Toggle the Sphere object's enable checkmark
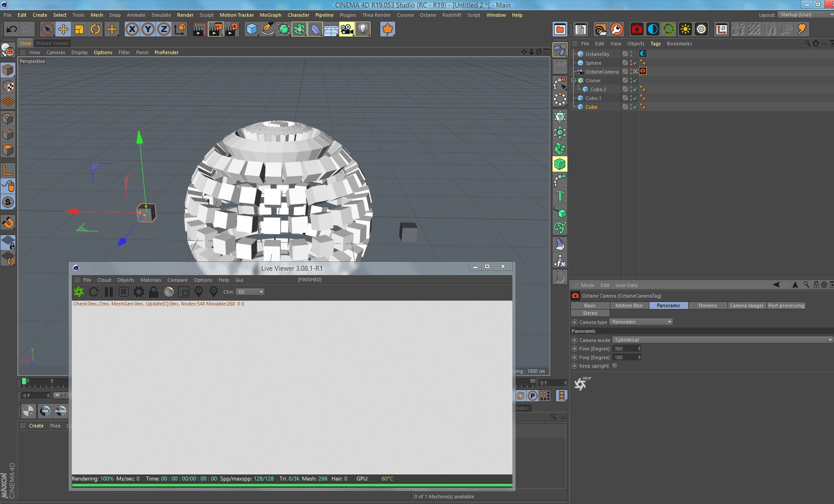The width and height of the screenshot is (834, 504). 635,63
